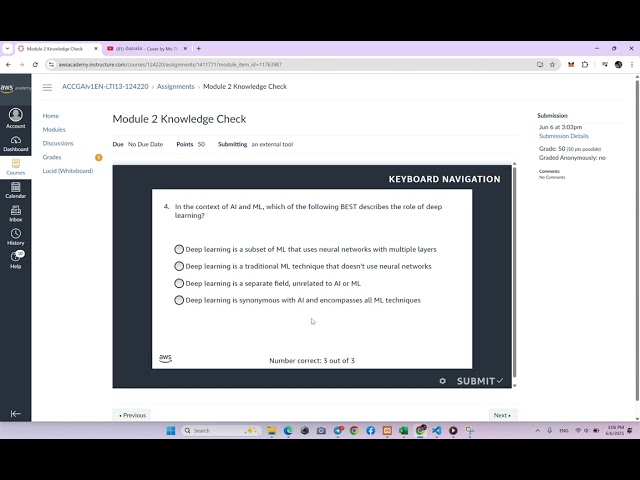The height and width of the screenshot is (480, 640).
Task: Open the Calendar
Action: (x=16, y=191)
